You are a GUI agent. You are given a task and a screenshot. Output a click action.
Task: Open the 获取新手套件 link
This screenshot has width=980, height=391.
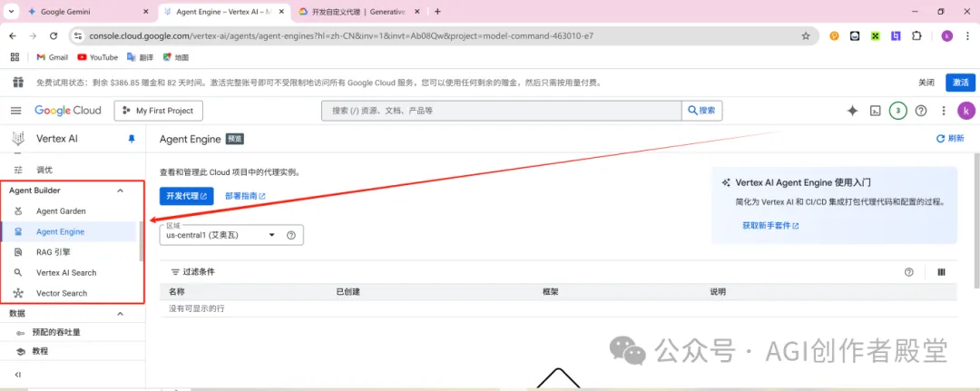pos(770,226)
